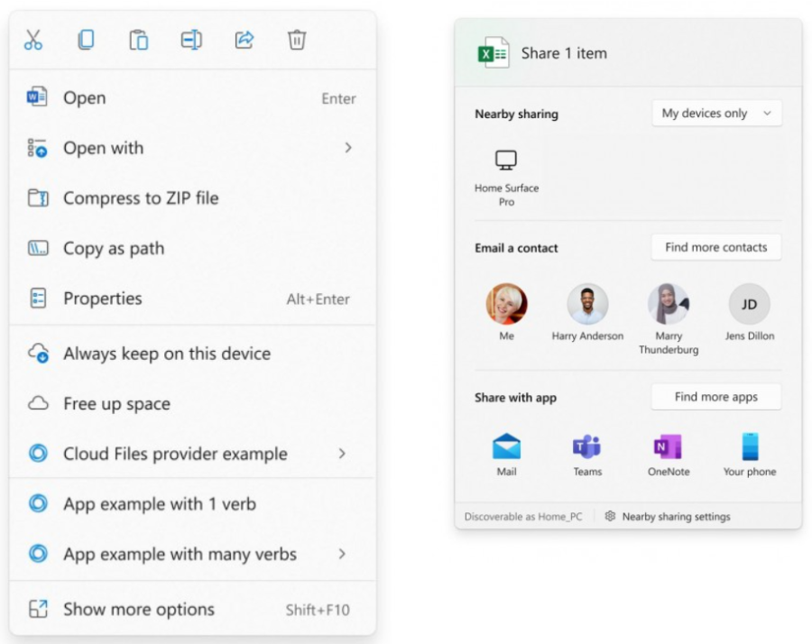Click the Find more apps button

[716, 397]
